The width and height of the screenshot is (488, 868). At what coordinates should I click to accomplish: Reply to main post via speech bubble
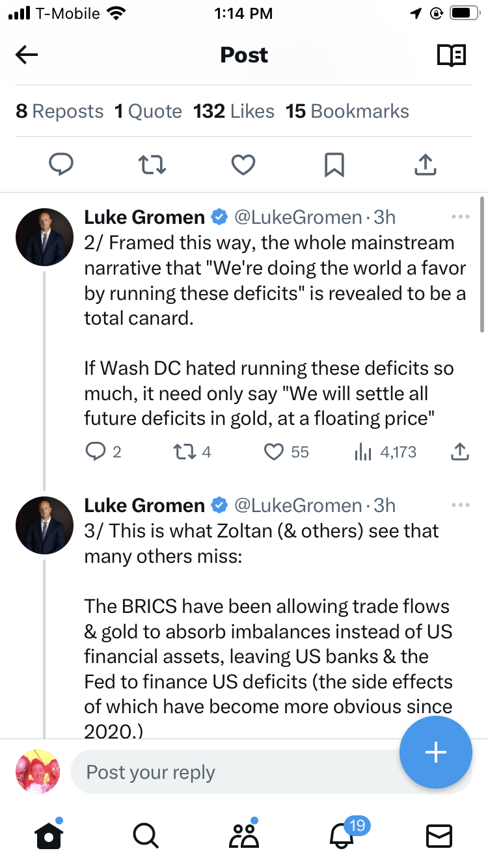point(62,165)
